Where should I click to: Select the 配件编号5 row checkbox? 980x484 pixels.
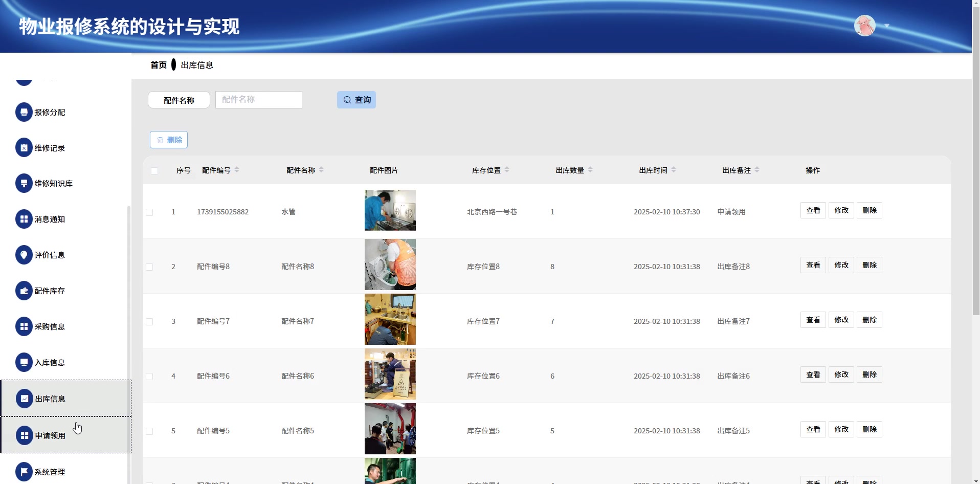(x=149, y=431)
